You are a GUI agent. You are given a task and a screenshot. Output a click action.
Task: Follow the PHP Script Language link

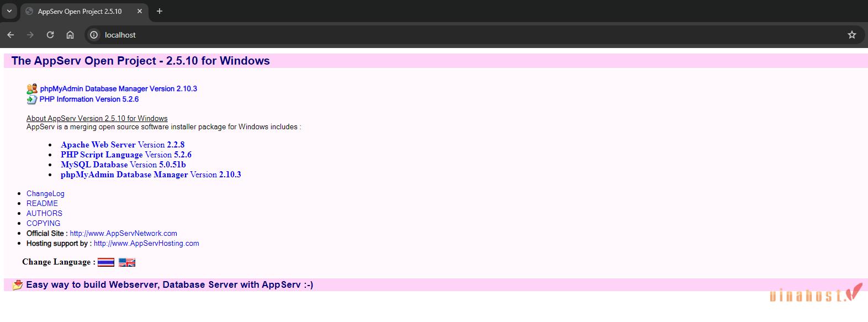tap(126, 155)
